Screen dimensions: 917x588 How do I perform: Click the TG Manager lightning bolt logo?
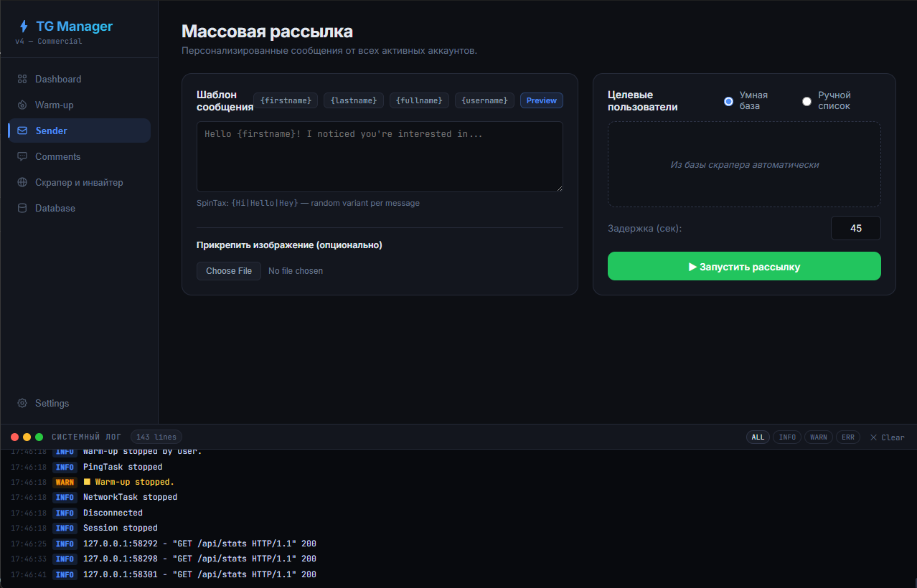[x=24, y=27]
